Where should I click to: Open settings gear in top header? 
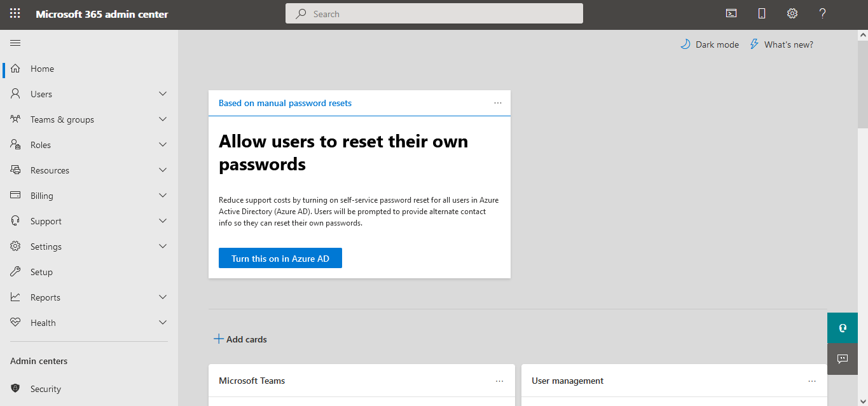coord(792,13)
